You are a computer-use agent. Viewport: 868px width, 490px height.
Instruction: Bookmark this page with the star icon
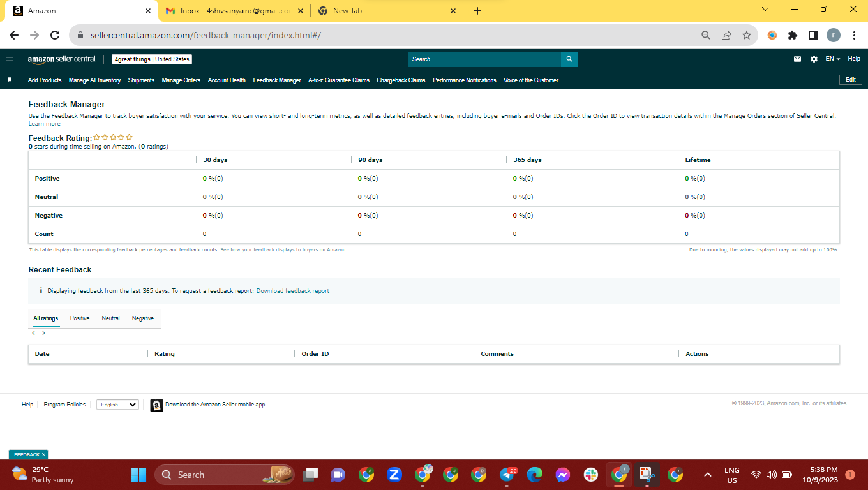pyautogui.click(x=747, y=36)
